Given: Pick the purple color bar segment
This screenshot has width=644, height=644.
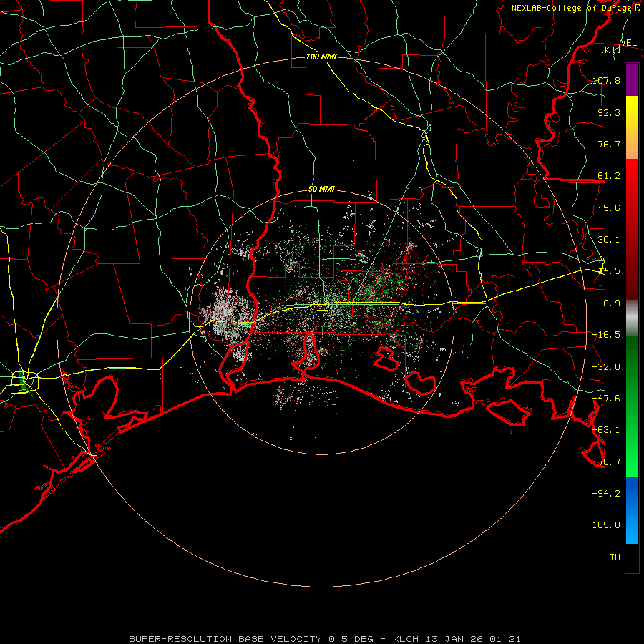Looking at the screenshot, I should tap(632, 79).
